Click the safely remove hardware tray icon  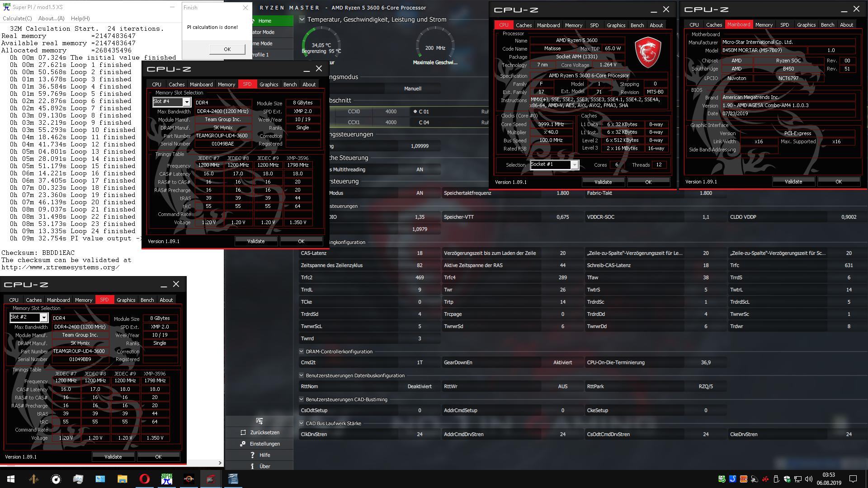click(x=776, y=479)
